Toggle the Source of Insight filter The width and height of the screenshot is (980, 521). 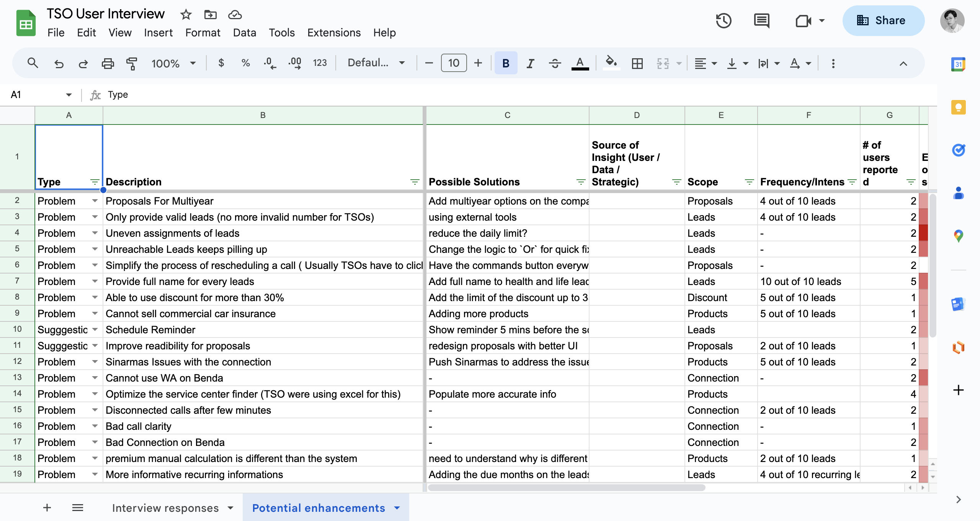click(x=676, y=182)
